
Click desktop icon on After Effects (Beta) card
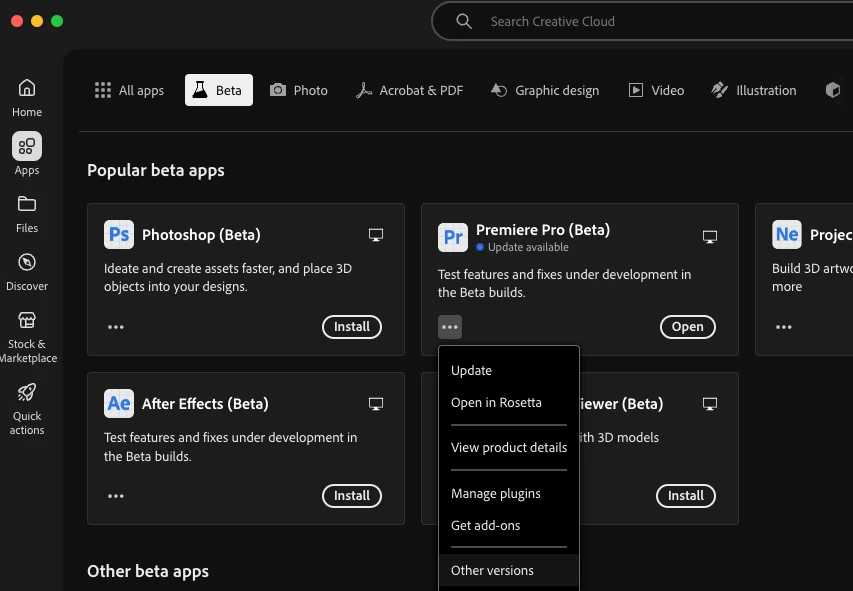[x=376, y=404]
